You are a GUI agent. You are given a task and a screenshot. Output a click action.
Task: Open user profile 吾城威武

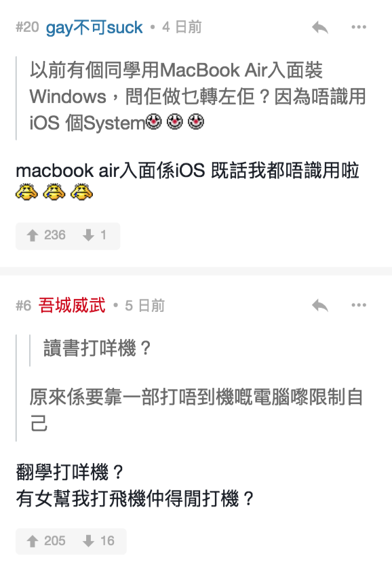72,305
